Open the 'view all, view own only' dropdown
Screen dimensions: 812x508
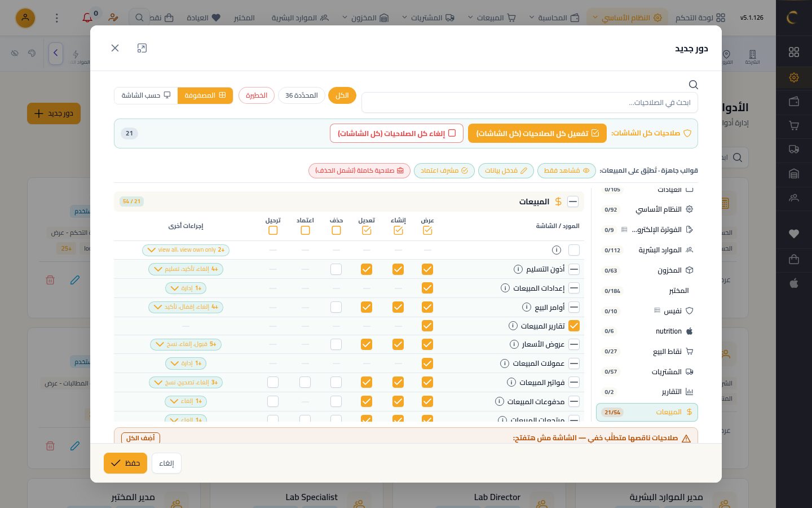tap(186, 250)
